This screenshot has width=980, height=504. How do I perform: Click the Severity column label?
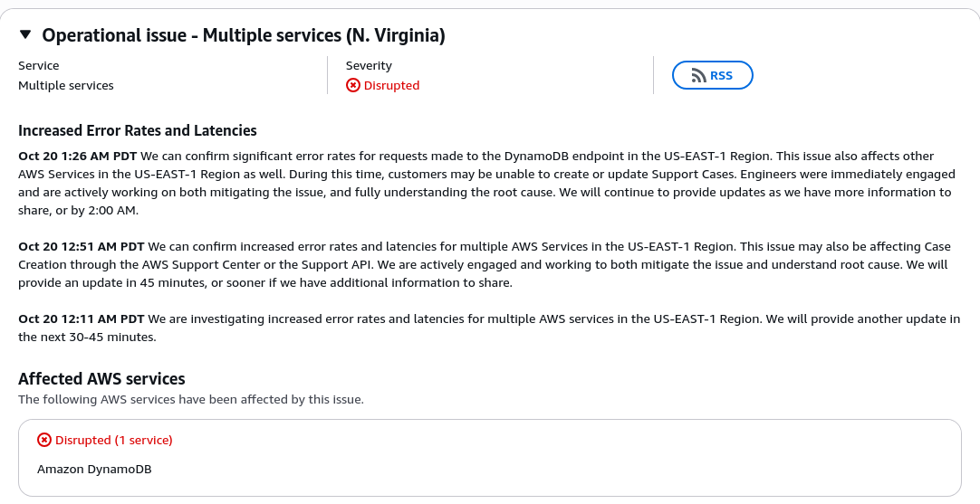tap(369, 65)
